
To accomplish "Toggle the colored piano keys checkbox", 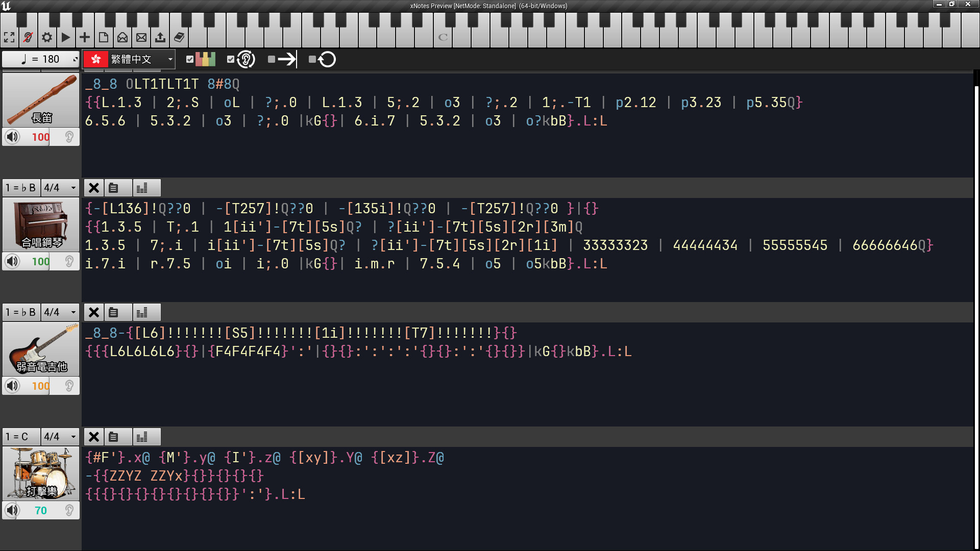I will pyautogui.click(x=190, y=59).
